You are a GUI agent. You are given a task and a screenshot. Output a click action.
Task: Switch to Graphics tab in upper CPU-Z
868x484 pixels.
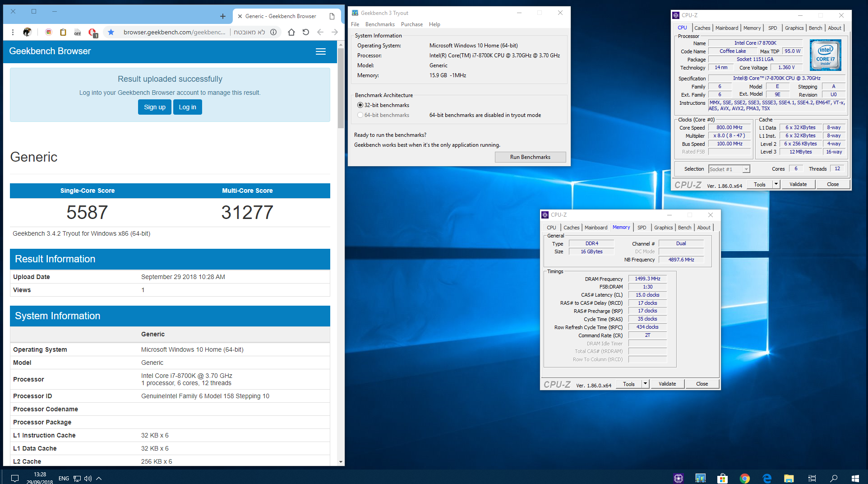point(794,28)
